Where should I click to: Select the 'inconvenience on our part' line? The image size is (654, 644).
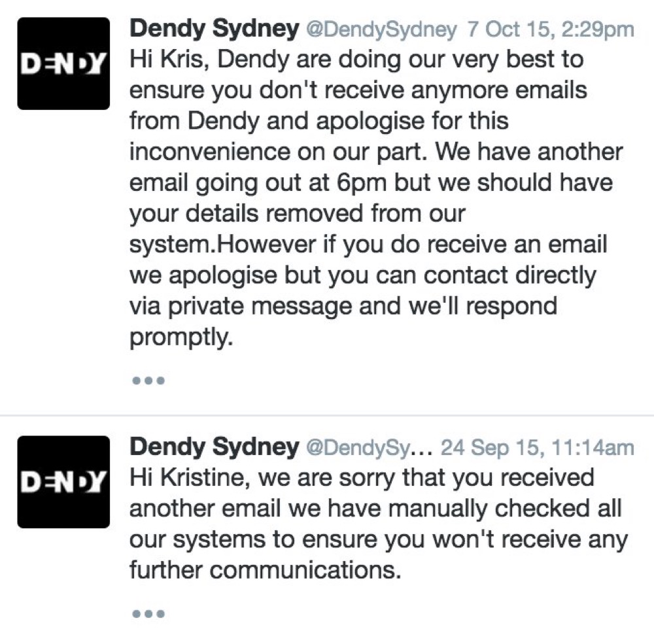[x=376, y=152]
